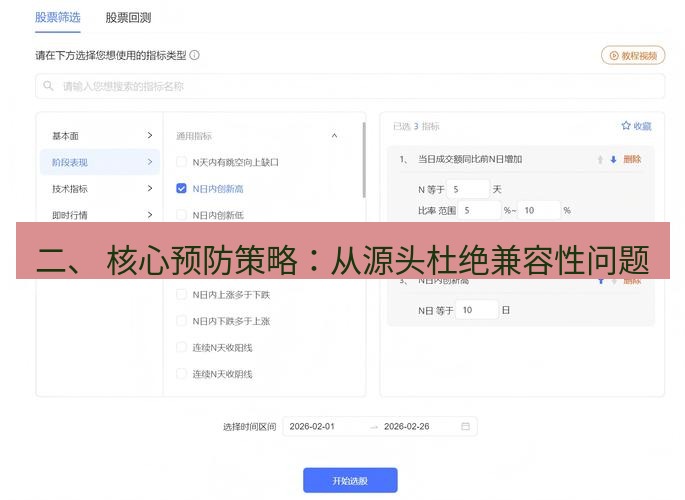Check the N天内有跳空向上缺口 checkbox
The height and width of the screenshot is (500, 685).
[181, 162]
